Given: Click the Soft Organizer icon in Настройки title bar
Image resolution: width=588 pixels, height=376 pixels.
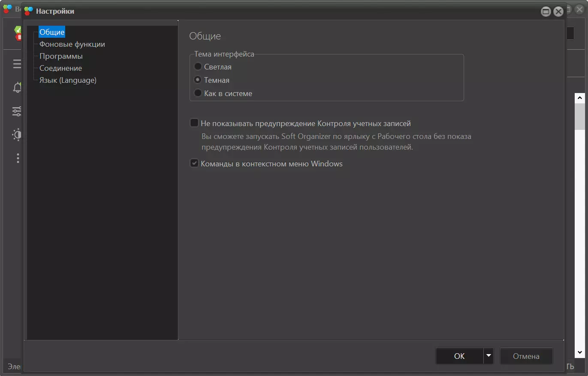Looking at the screenshot, I should coord(28,11).
